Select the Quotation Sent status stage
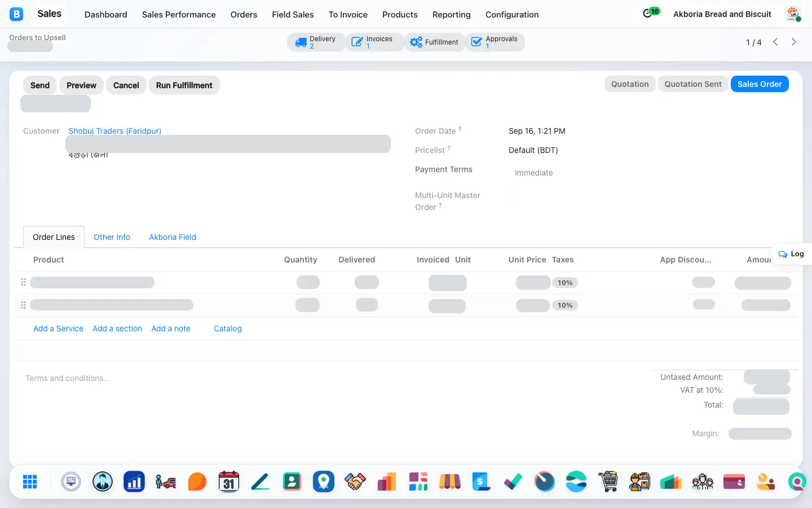 point(693,84)
